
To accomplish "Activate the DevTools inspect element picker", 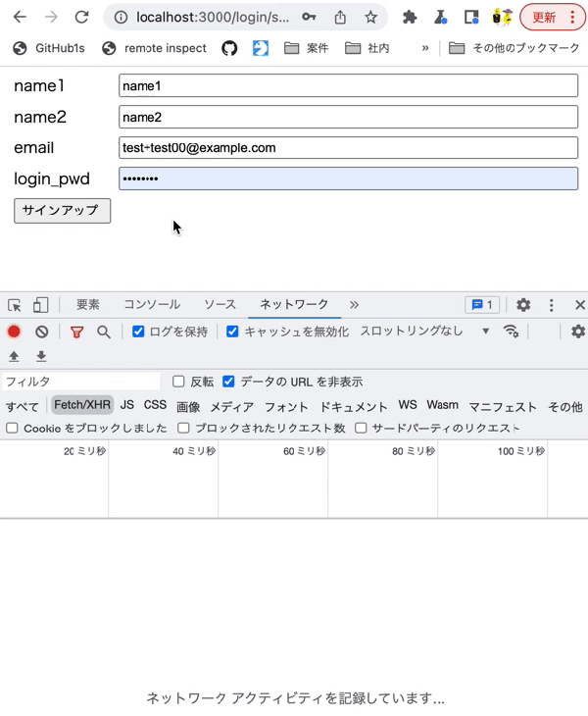I will pos(15,305).
